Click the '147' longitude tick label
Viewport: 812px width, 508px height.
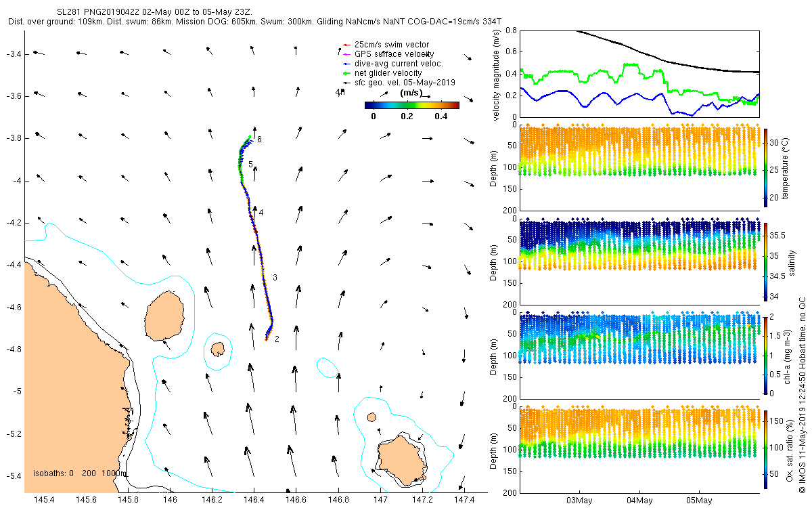click(381, 500)
